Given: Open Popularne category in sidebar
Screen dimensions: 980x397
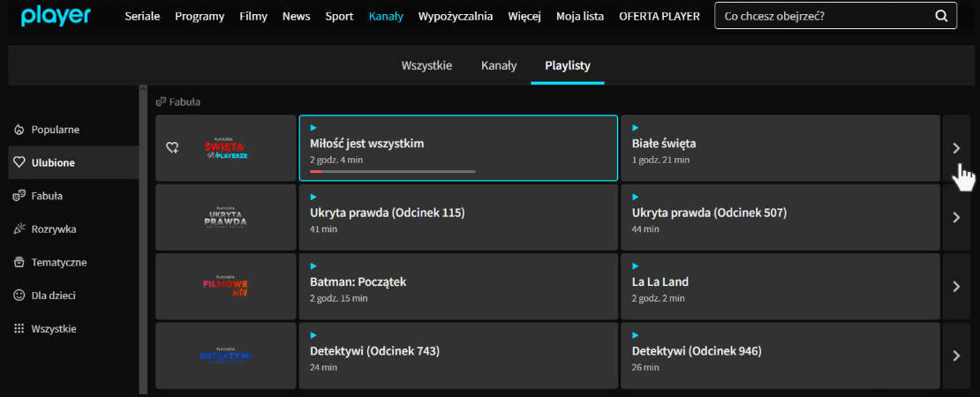Looking at the screenshot, I should click(x=55, y=130).
